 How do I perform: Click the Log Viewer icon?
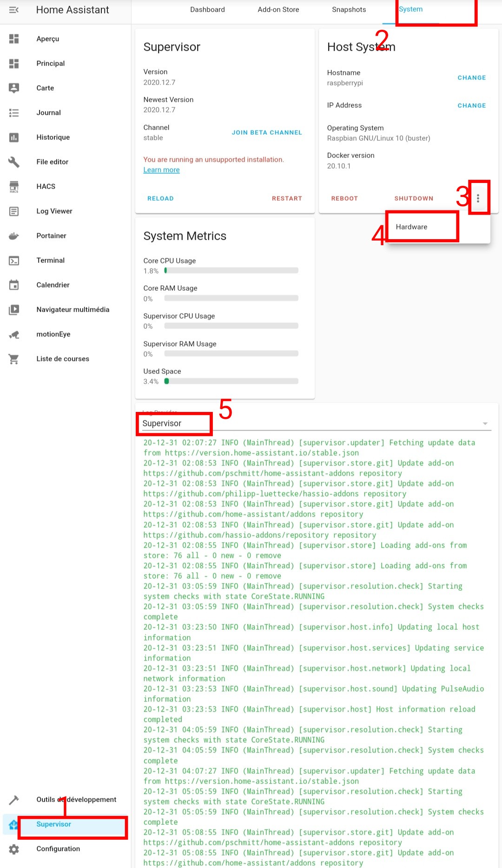pyautogui.click(x=14, y=211)
